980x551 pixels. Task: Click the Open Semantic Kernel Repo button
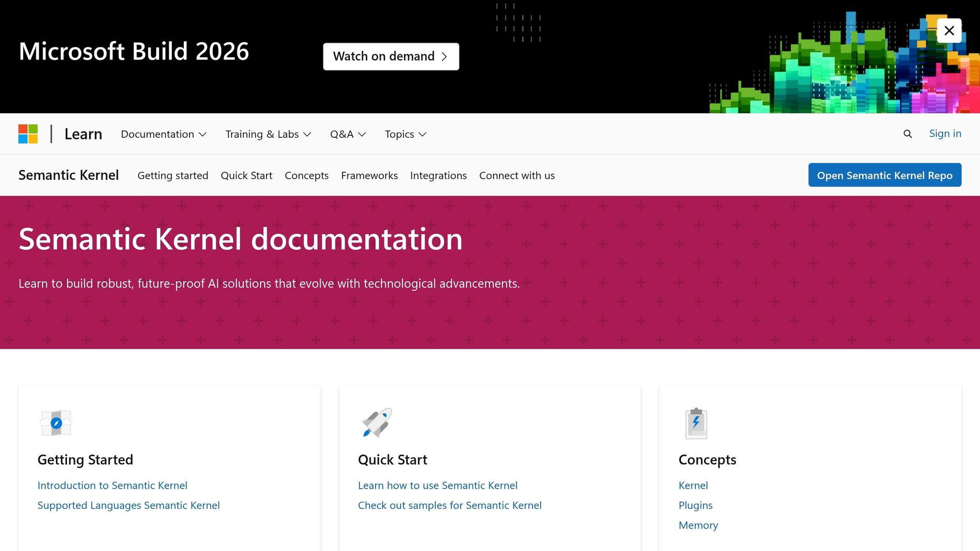click(x=885, y=175)
